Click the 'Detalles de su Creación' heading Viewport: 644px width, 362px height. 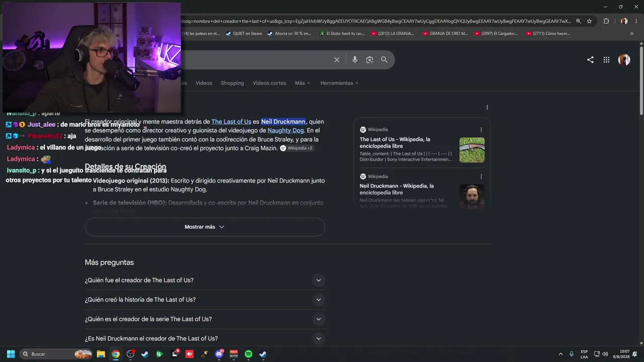(x=125, y=166)
